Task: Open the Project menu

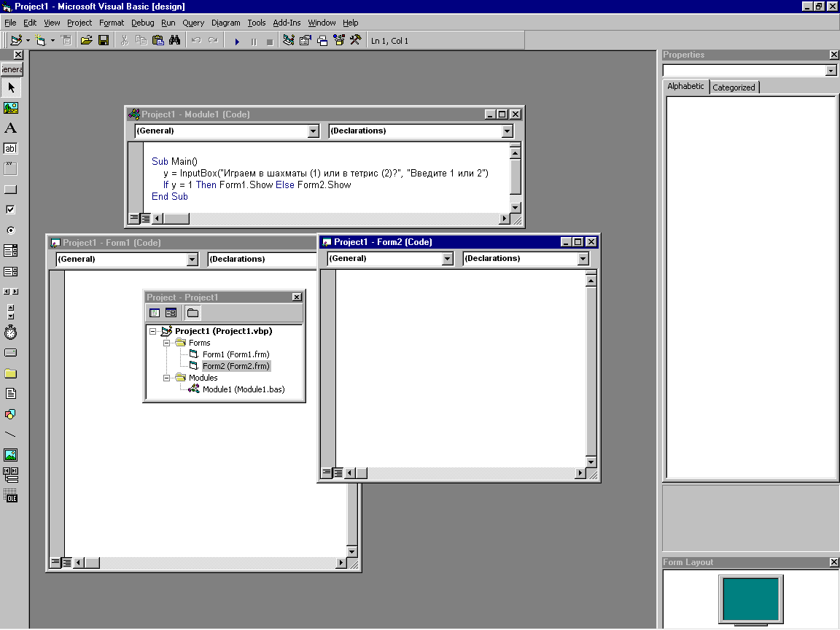Action: pyautogui.click(x=79, y=23)
